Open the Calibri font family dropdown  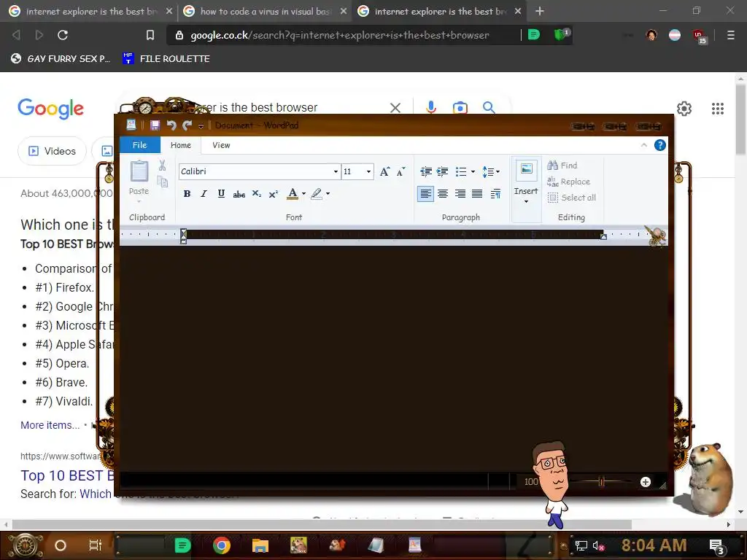tap(336, 171)
